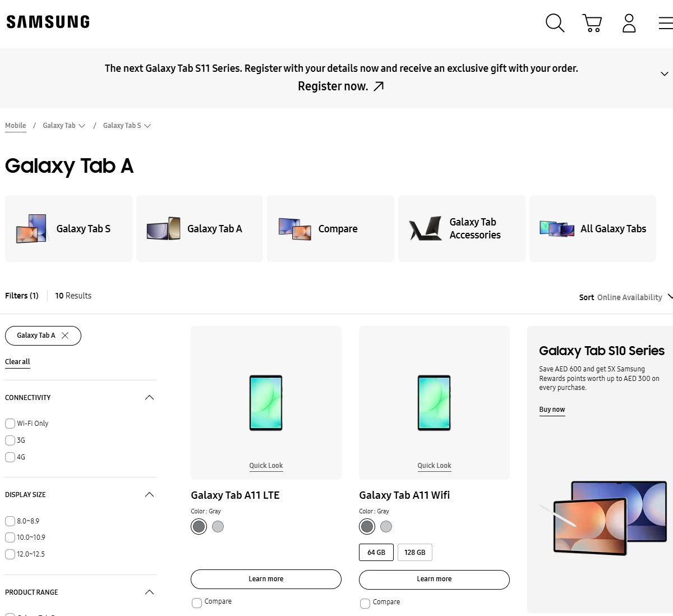Click Learn more for Galaxy Tab A11 LTE

[x=266, y=579]
